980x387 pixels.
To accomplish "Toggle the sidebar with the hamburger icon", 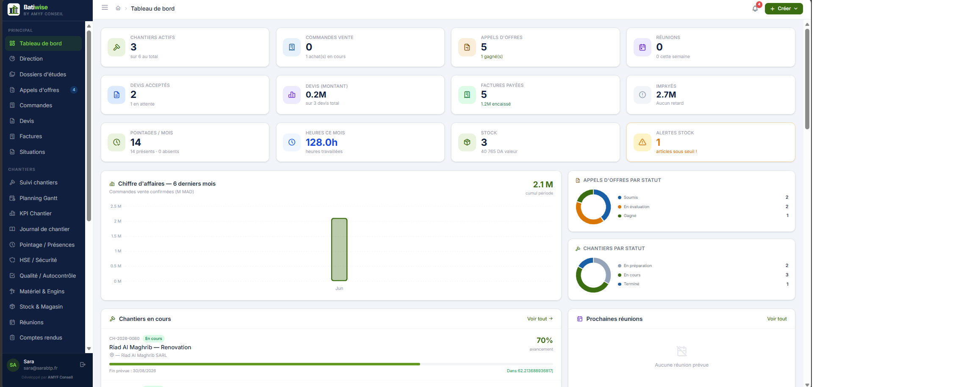I will point(105,8).
